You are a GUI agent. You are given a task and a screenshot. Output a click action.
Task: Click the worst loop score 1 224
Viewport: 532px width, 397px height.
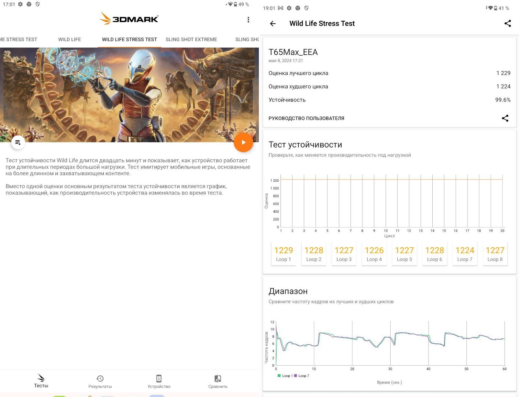pyautogui.click(x=503, y=87)
